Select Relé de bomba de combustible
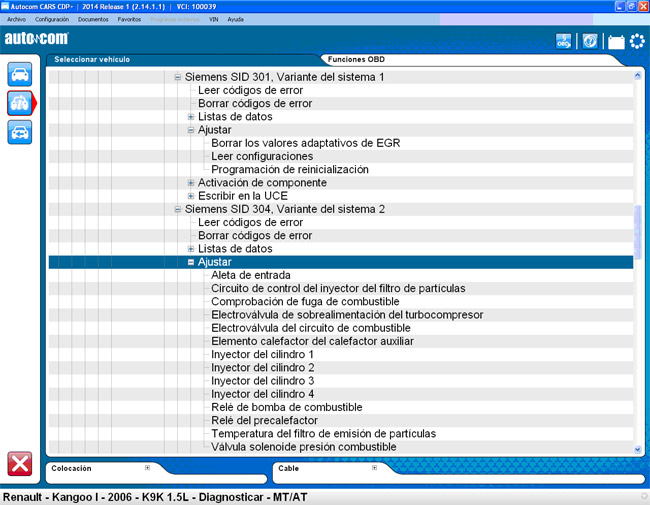The width and height of the screenshot is (650, 505). [287, 407]
